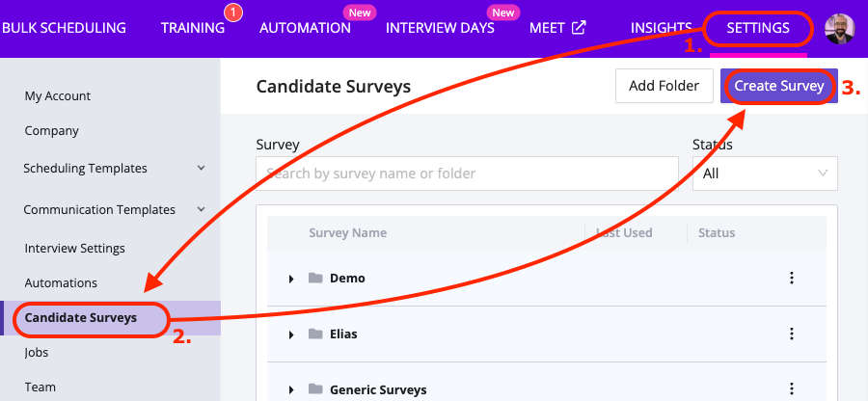
Task: Click the Elias folder icon
Action: coord(314,334)
